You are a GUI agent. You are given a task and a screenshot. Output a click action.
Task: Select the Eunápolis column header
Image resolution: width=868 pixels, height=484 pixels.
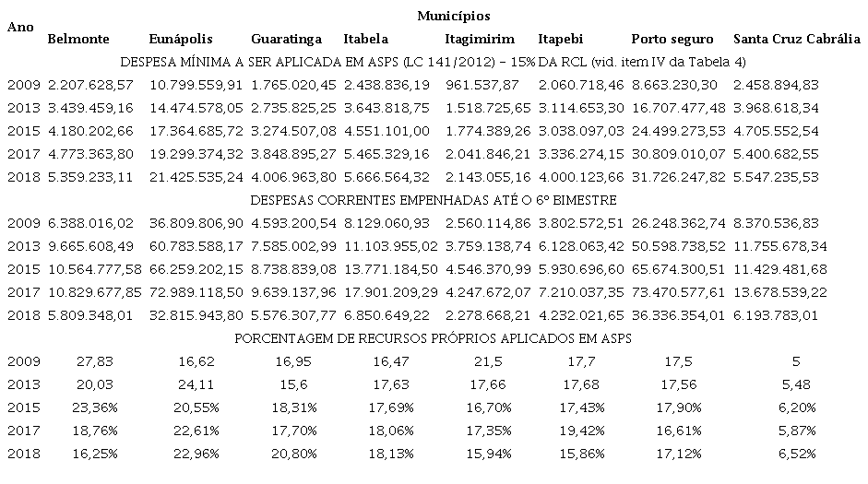181,40
